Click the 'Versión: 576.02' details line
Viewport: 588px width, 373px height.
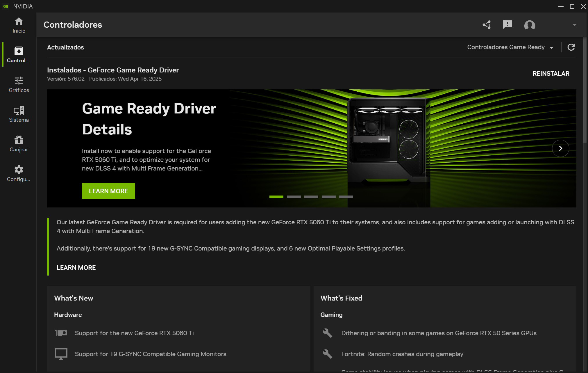(x=104, y=79)
